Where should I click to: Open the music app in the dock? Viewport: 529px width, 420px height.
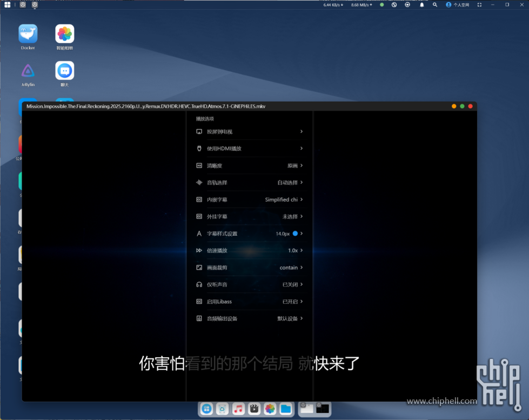point(238,409)
